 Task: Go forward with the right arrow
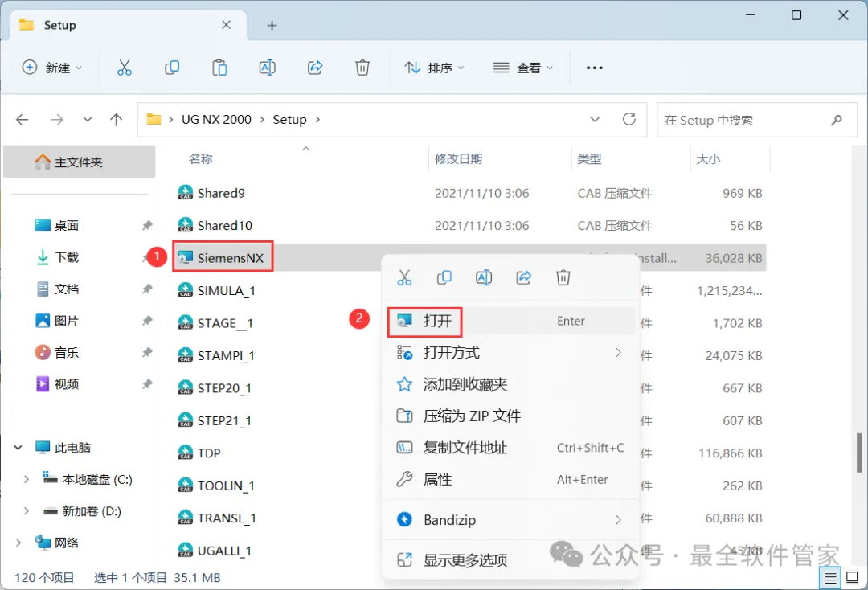pos(57,120)
